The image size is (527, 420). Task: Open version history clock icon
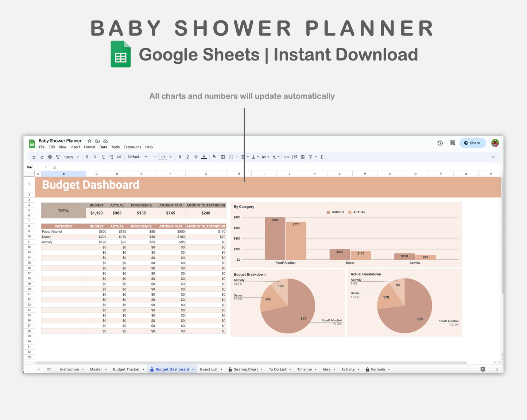(440, 143)
